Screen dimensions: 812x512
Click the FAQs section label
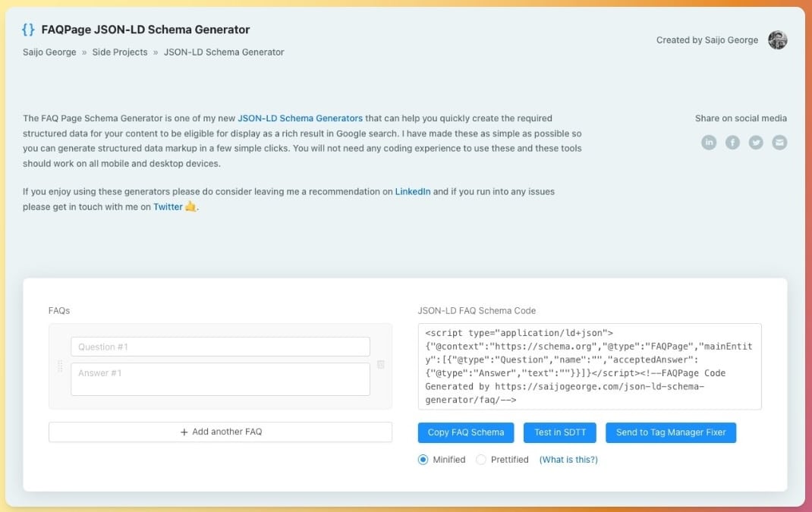pyautogui.click(x=59, y=311)
